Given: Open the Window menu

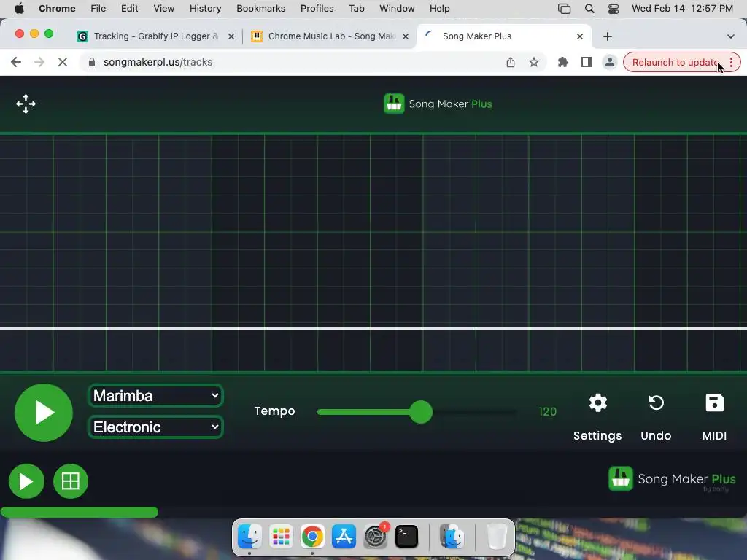Looking at the screenshot, I should [x=397, y=9].
